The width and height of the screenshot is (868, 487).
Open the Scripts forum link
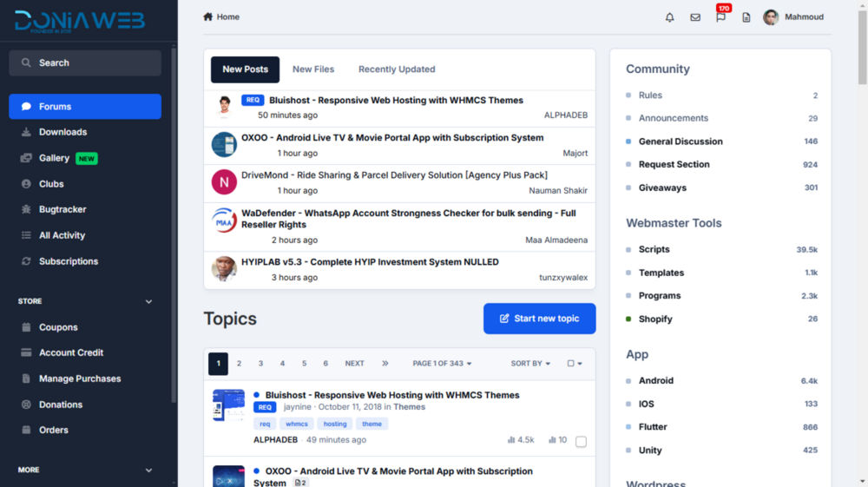[654, 250]
